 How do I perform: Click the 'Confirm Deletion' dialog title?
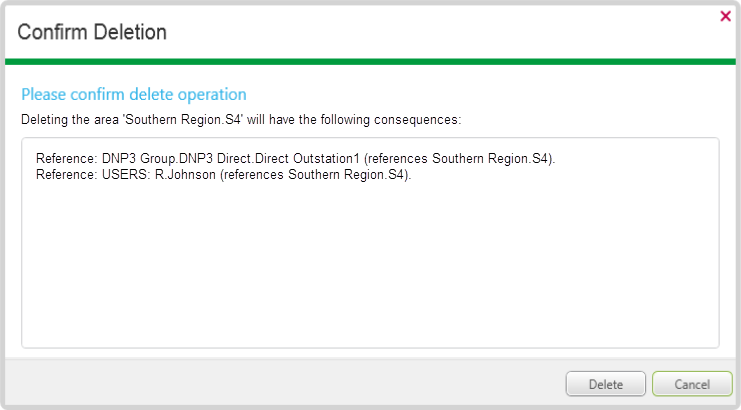pyautogui.click(x=92, y=32)
